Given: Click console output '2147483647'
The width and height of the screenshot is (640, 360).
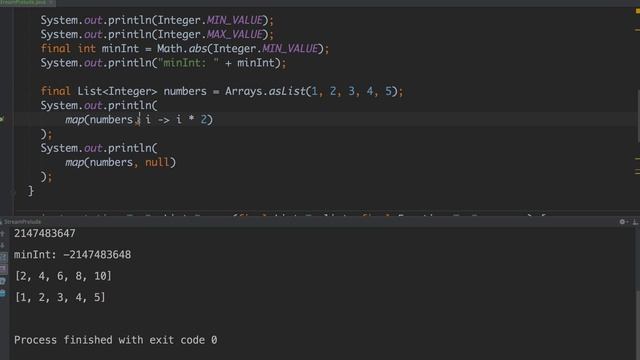Looking at the screenshot, I should [x=44, y=233].
